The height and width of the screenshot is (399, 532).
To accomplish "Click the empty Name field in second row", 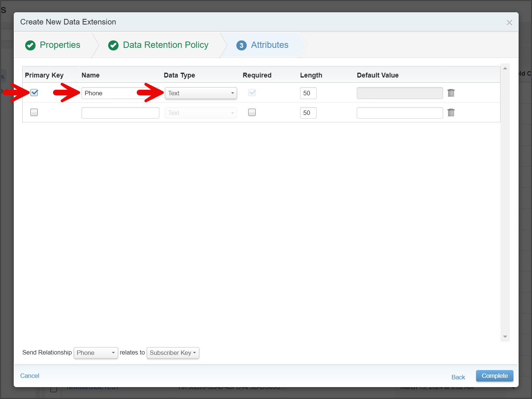I will [120, 113].
